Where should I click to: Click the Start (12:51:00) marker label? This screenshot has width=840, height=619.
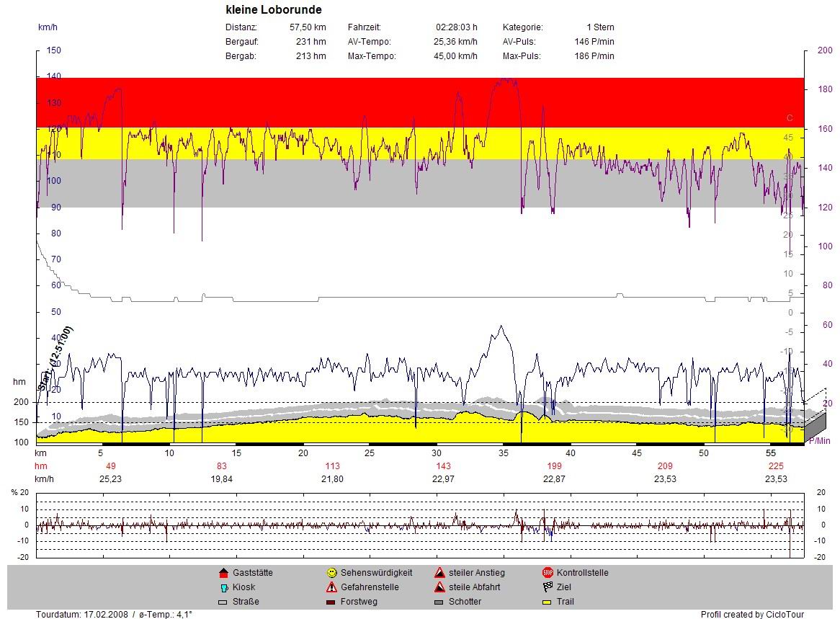[x=55, y=358]
